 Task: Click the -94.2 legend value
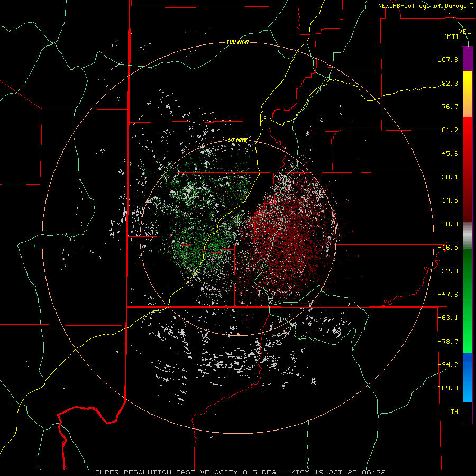tap(448, 365)
